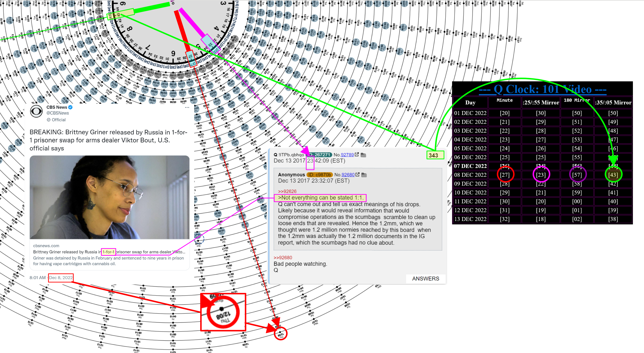Image resolution: width=644 pixels, height=353 pixels.
Task: Select the bold 07 DEC 2022 row label
Action: 470,166
